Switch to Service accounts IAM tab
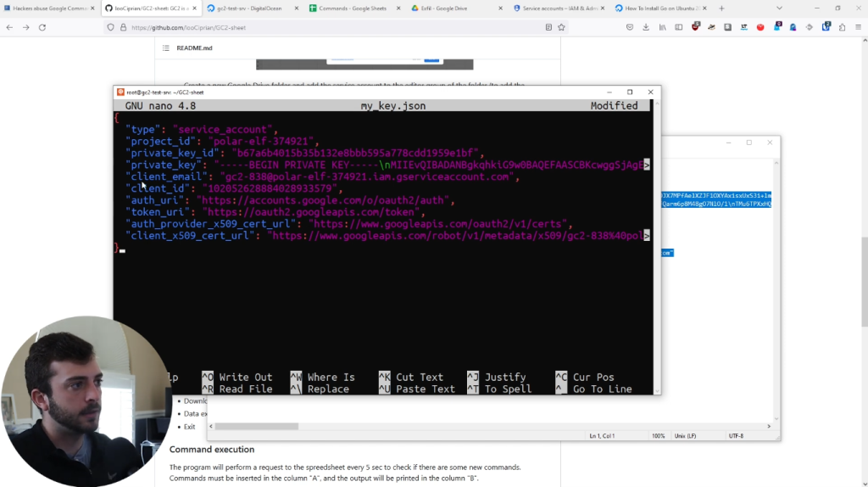Viewport: 868px width, 487px height. [559, 8]
